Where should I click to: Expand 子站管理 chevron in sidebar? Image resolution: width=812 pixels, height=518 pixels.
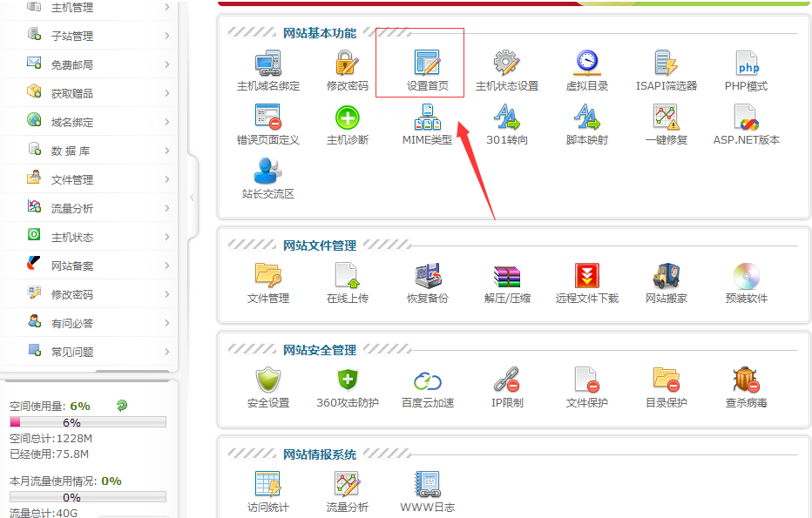tap(166, 36)
